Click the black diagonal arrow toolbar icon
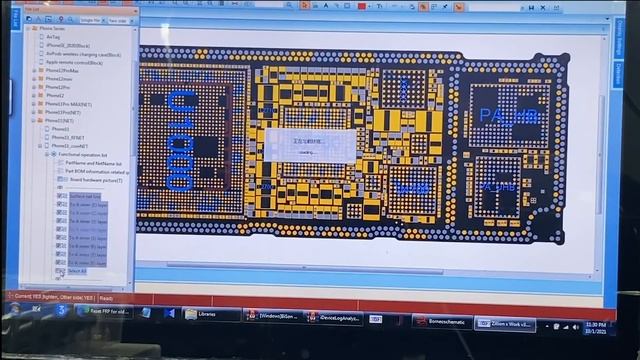640x360 pixels. click(x=445, y=7)
